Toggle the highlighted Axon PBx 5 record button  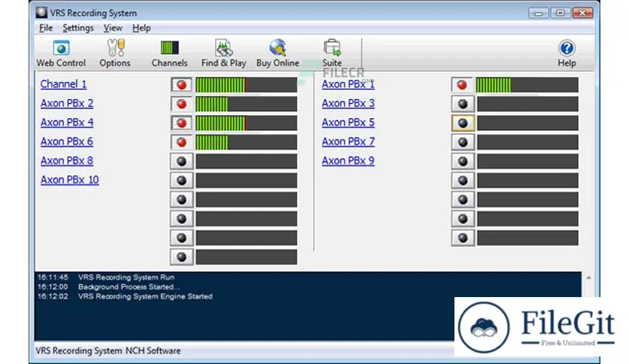[463, 123]
